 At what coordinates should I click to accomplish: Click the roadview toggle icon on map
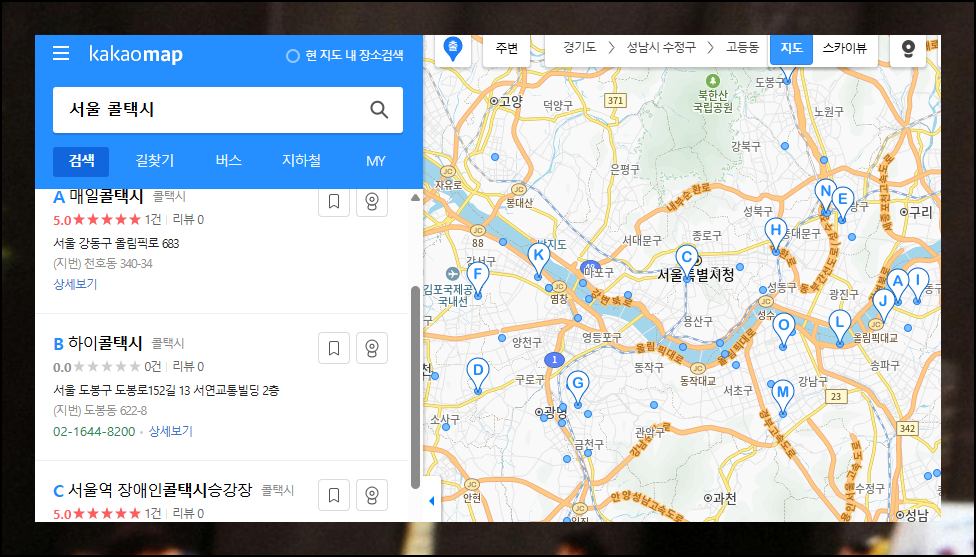[x=908, y=50]
